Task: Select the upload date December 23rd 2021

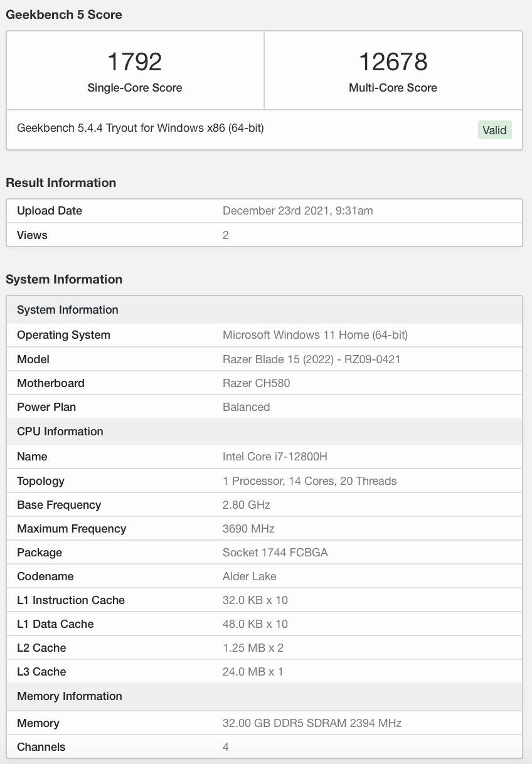Action: click(x=297, y=211)
